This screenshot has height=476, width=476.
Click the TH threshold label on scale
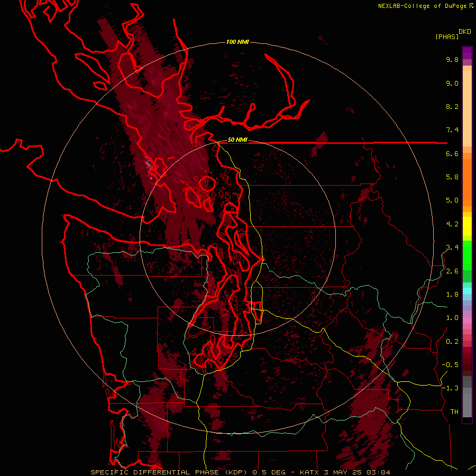coord(454,412)
